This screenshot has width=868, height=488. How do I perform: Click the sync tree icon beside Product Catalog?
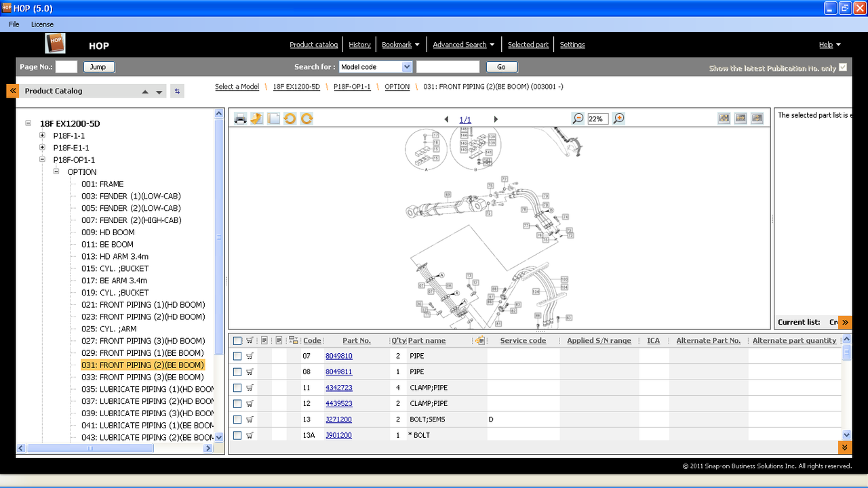tap(177, 91)
